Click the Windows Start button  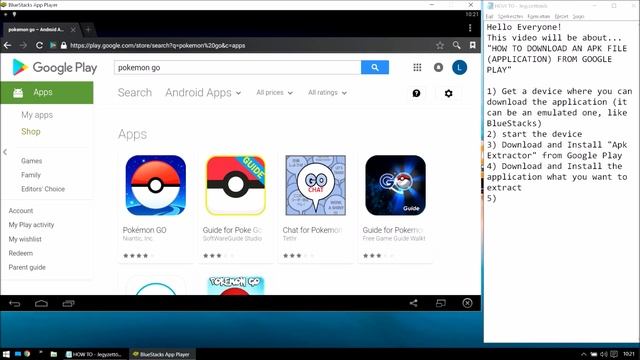pos(6,354)
